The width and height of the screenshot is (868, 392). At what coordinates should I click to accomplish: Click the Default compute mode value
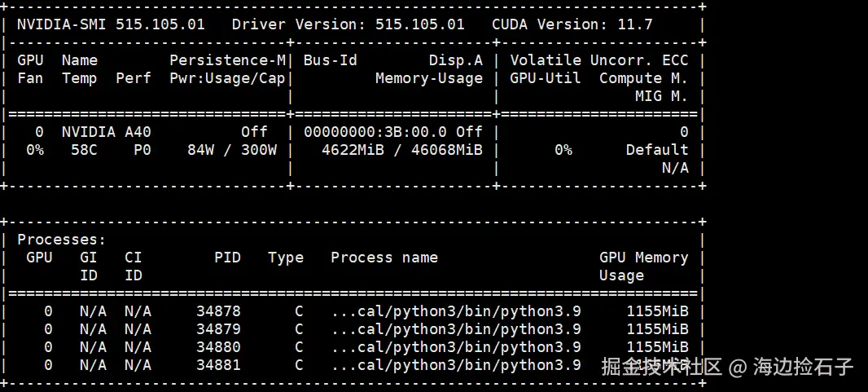(x=656, y=150)
